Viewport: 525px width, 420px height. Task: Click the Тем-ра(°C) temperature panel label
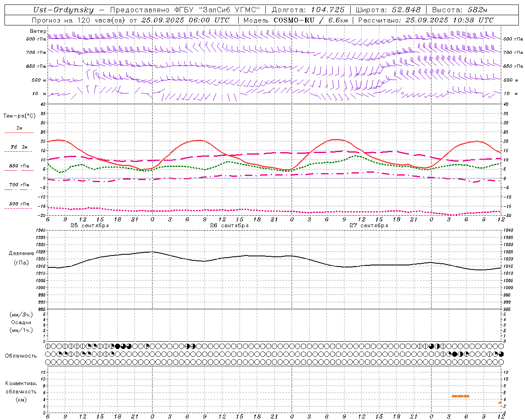coord(19,116)
